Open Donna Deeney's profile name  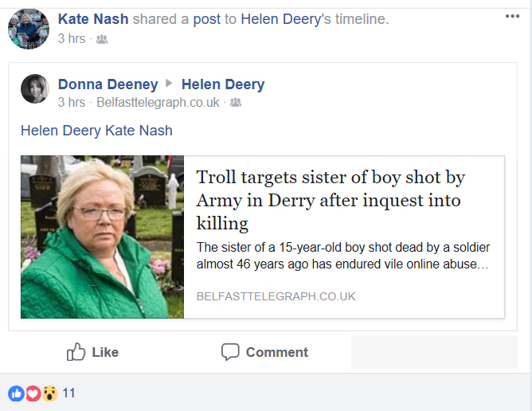pos(108,84)
